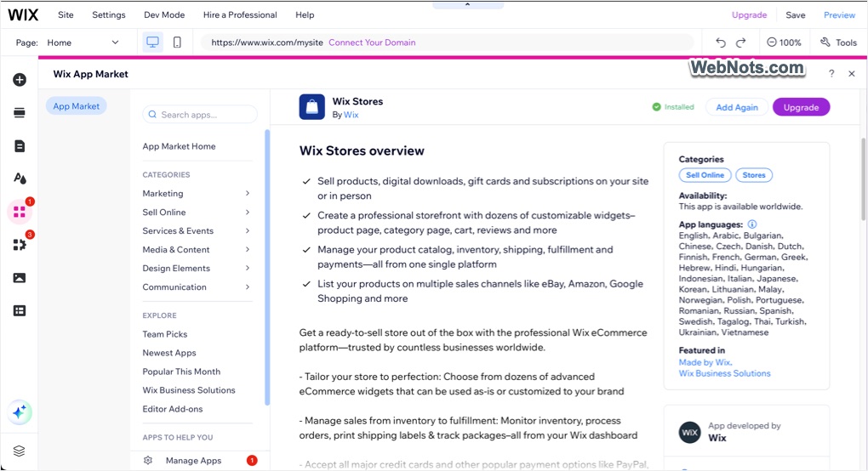Open the Pages & Menu document icon
Image resolution: width=868 pixels, height=471 pixels.
click(x=20, y=146)
